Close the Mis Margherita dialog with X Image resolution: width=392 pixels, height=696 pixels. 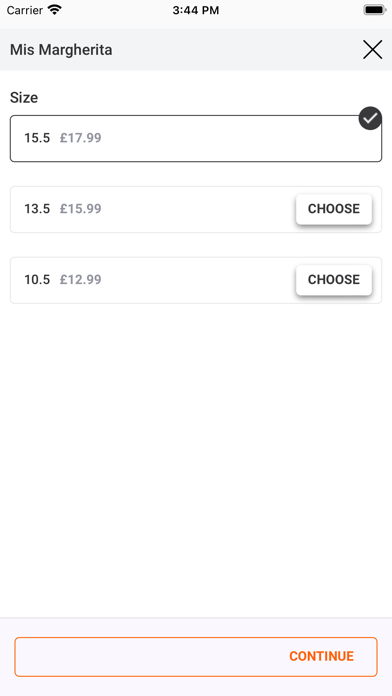(x=372, y=50)
